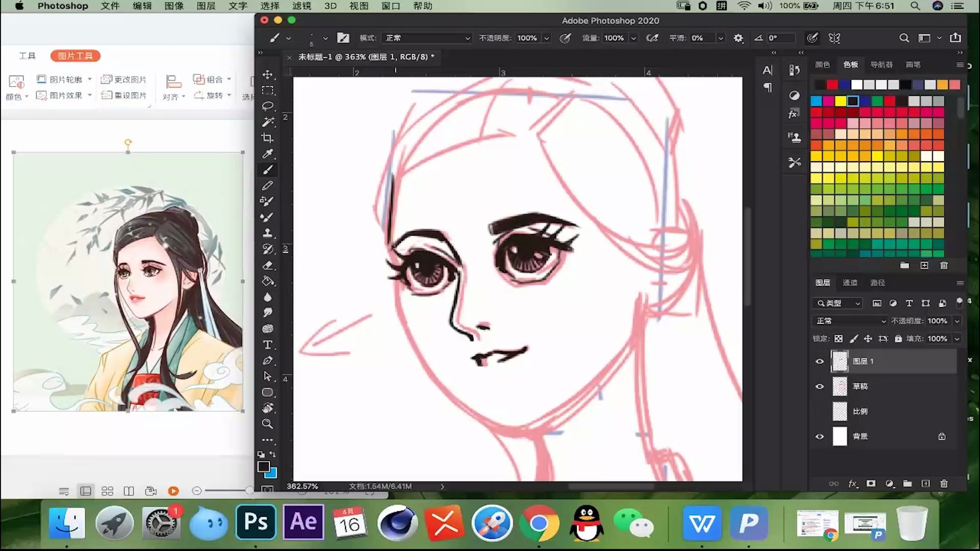Click the create new layer icon
Image resolution: width=980 pixels, height=551 pixels.
pos(925,484)
